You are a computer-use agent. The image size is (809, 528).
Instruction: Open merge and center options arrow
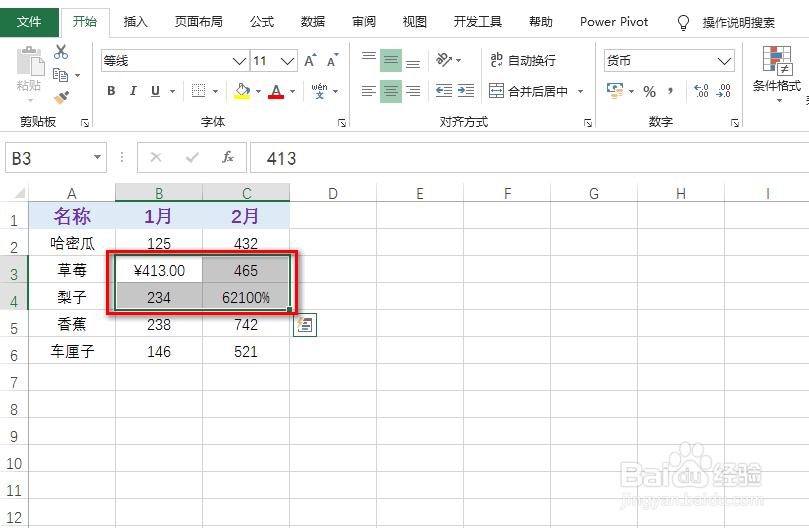click(580, 91)
